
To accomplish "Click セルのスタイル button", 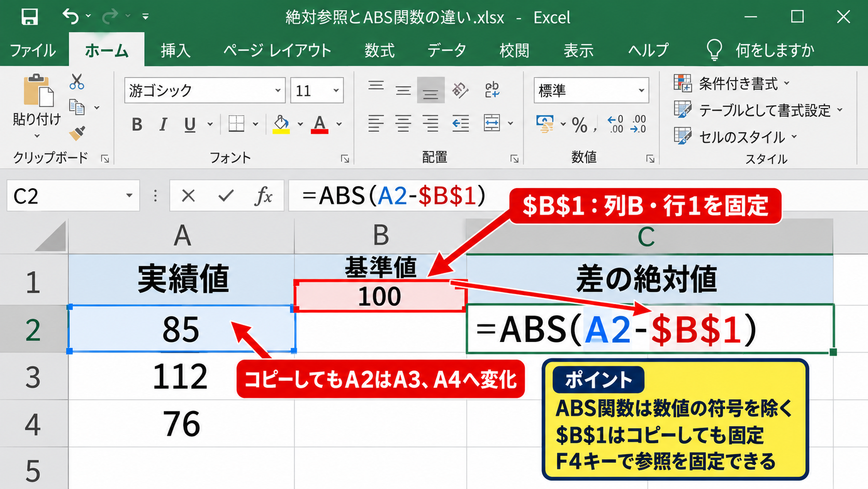I will pyautogui.click(x=735, y=137).
